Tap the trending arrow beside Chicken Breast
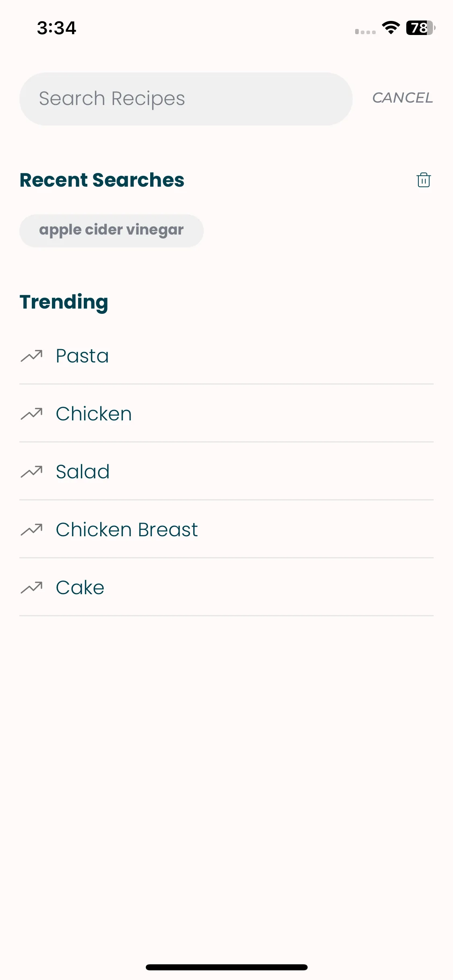Image resolution: width=453 pixels, height=980 pixels. (31, 530)
